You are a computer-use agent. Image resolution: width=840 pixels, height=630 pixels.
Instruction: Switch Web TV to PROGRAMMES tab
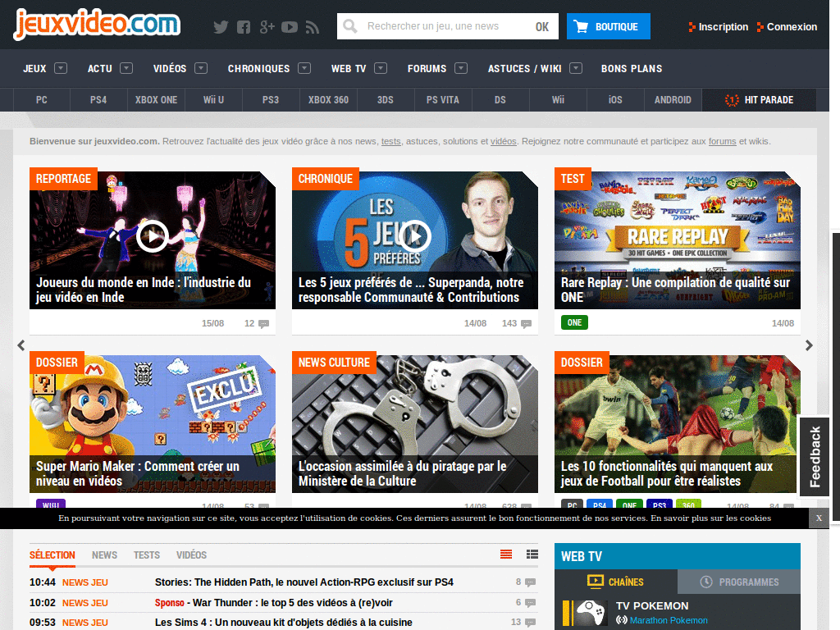tap(739, 582)
